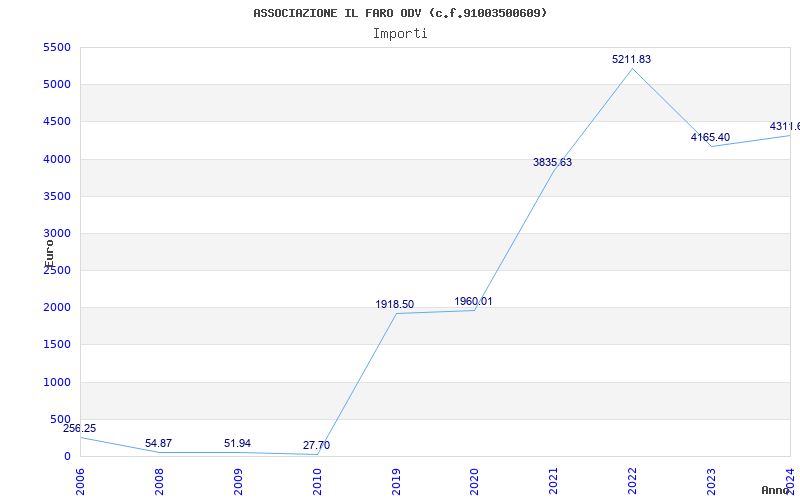Click the 2000 value on the Euro axis
Viewport: 800px width, 500px height.
pyautogui.click(x=57, y=307)
